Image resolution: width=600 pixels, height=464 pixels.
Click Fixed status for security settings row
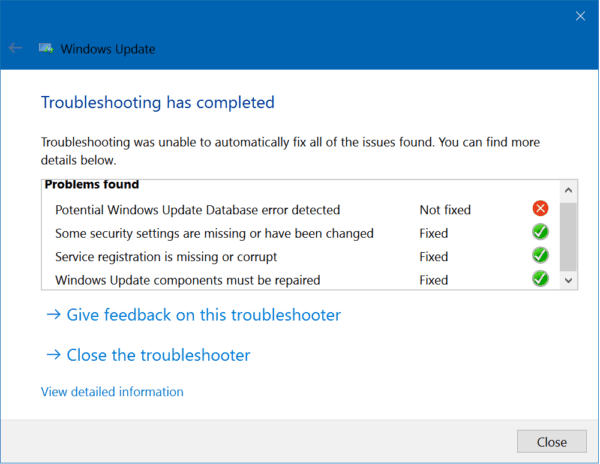[434, 233]
